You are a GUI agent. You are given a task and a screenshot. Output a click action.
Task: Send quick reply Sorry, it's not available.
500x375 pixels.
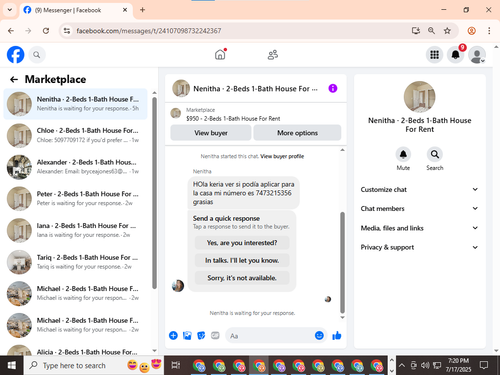click(x=242, y=278)
